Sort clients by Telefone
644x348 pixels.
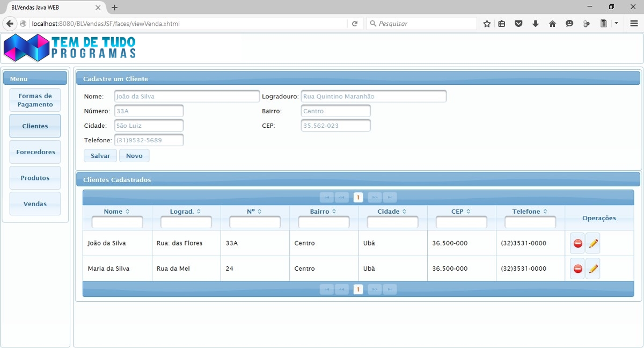(x=529, y=211)
